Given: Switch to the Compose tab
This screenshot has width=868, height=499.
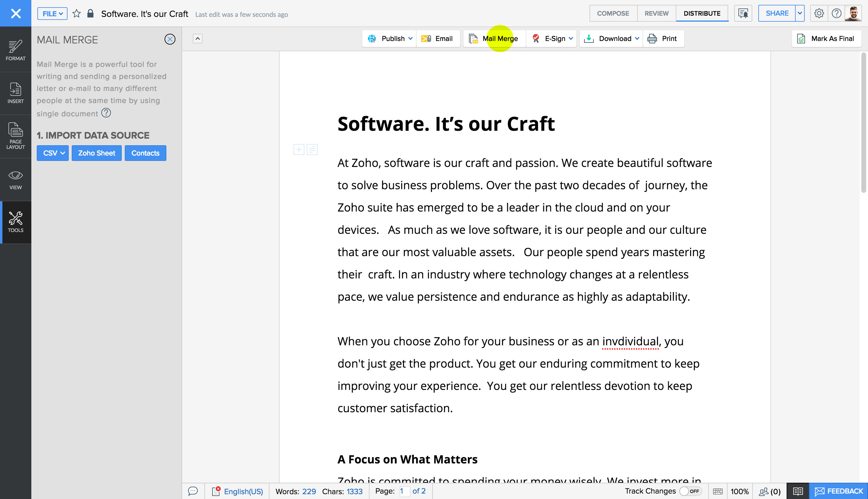Looking at the screenshot, I should [x=613, y=14].
